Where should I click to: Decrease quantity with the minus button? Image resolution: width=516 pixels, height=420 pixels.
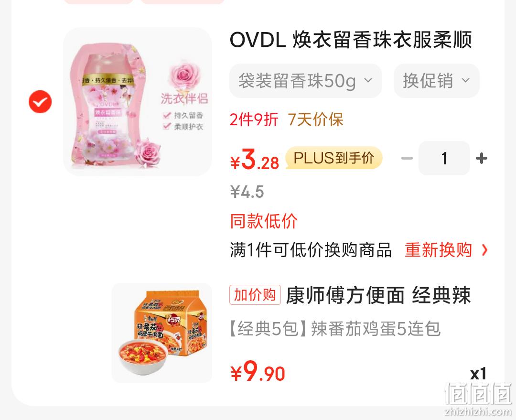point(407,158)
